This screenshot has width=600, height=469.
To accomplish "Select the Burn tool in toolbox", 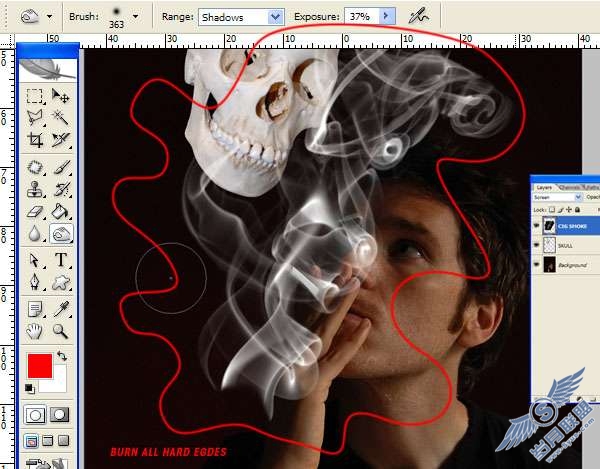I will (61, 233).
